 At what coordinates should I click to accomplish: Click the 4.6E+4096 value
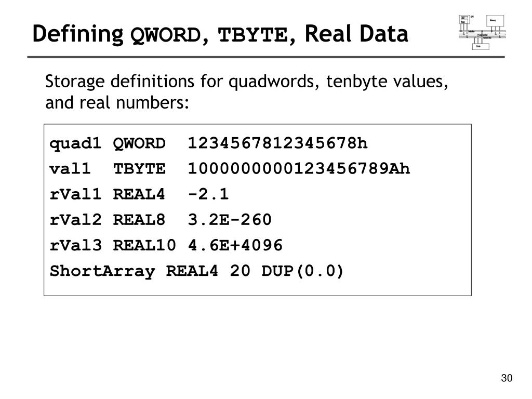click(x=235, y=245)
